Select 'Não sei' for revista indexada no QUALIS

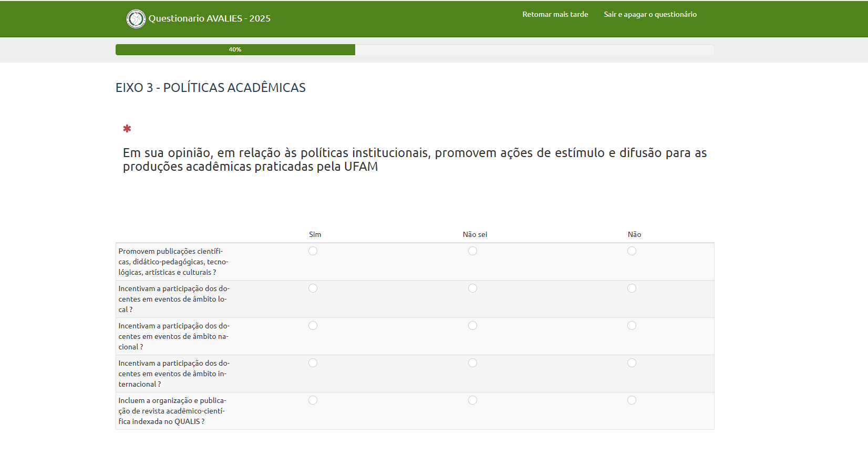click(x=473, y=400)
